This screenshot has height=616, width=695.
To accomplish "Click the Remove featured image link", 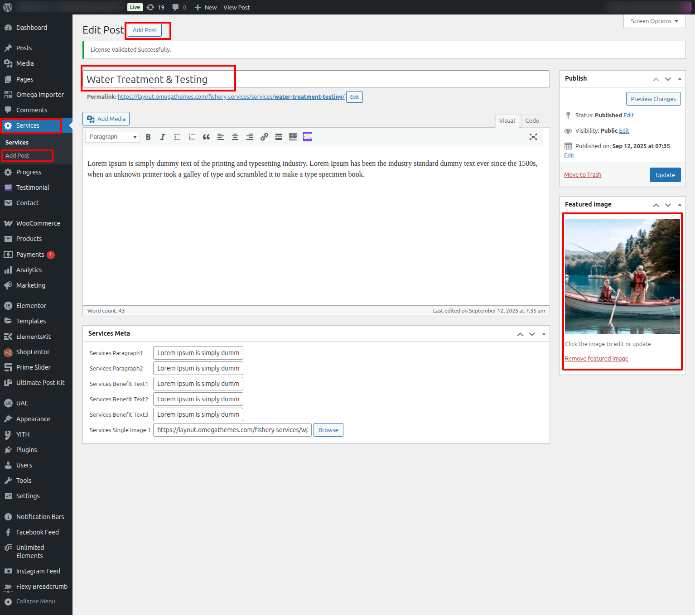I will click(596, 358).
